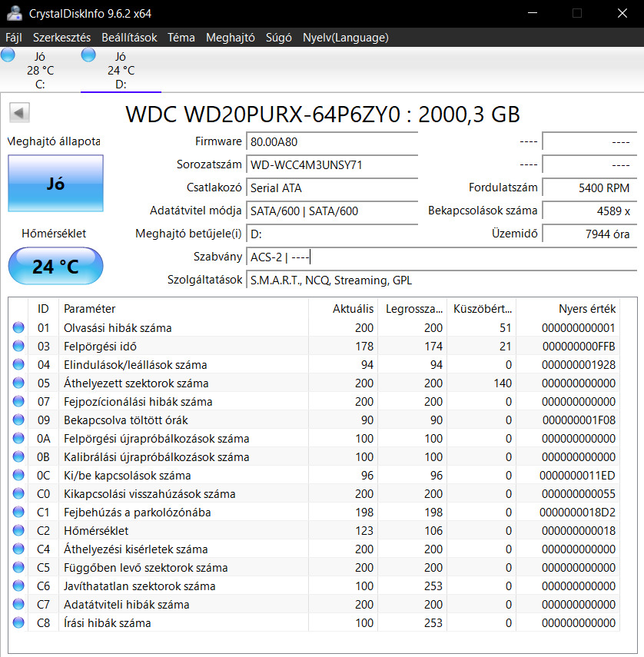Click the Firmware field 80.00A80
Image resolution: width=644 pixels, height=657 pixels.
pos(332,141)
